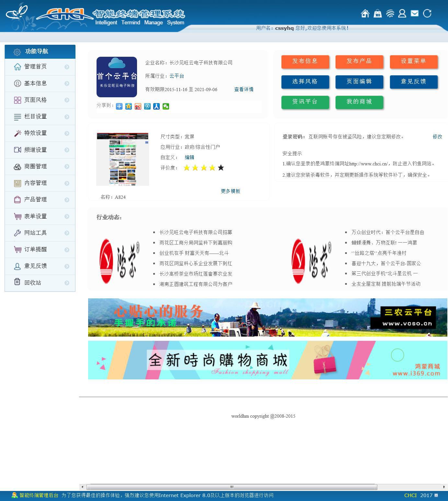
Task: Click the refresh icon in the header
Action: 427,14
